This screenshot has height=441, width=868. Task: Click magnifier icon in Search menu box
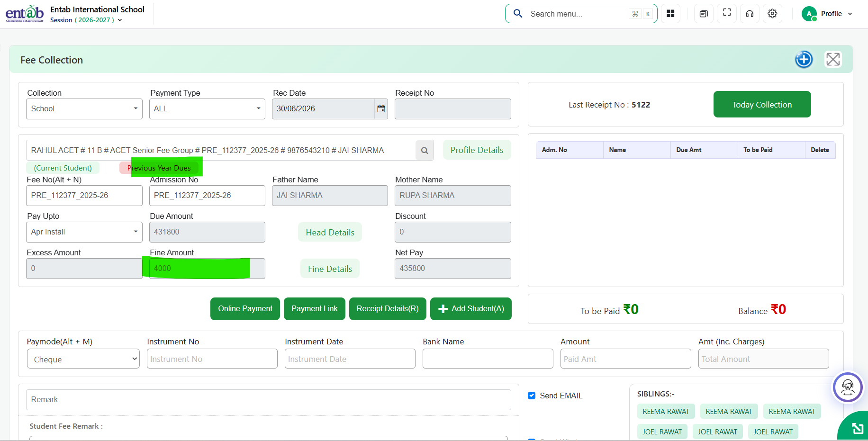(518, 14)
